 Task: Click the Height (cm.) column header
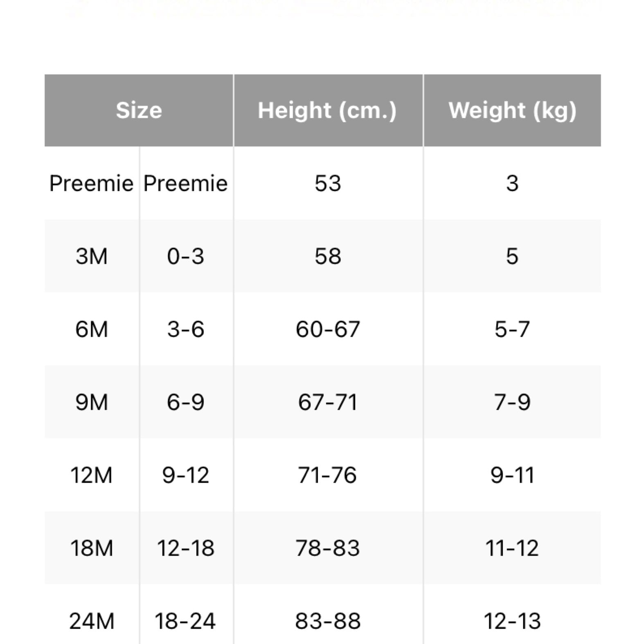[327, 110]
